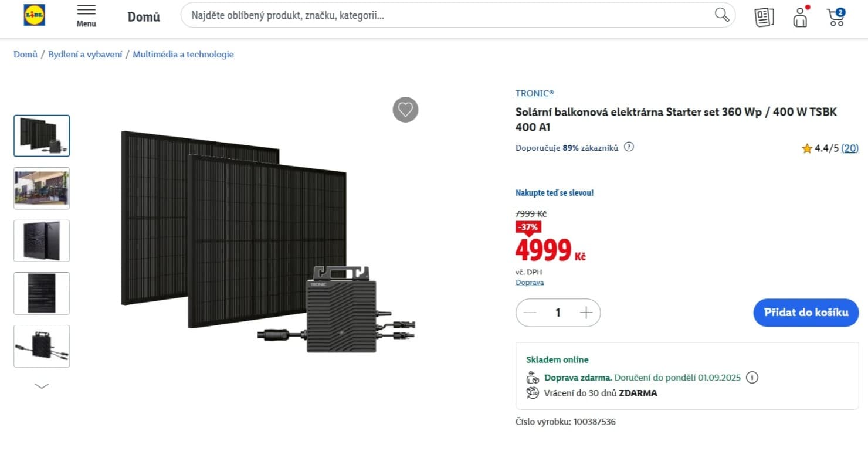Open the 20 reviews link

click(850, 149)
